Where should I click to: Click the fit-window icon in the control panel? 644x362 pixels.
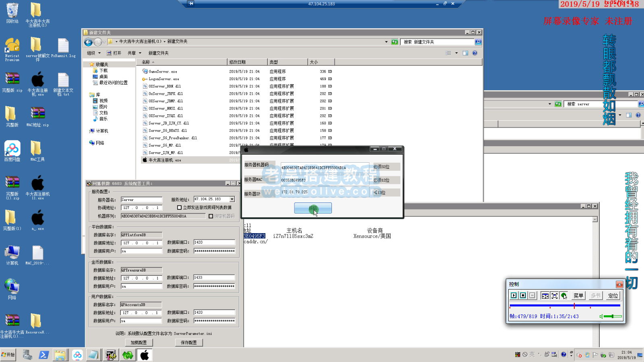point(545,296)
